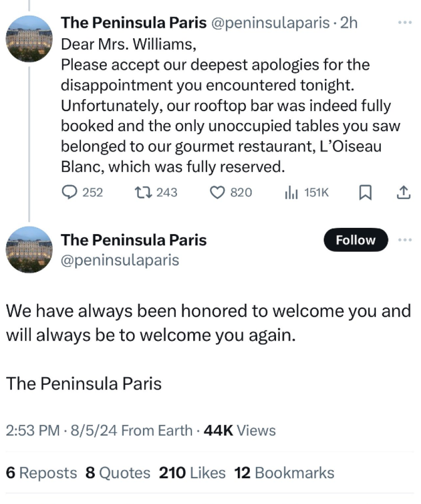This screenshot has height=504, width=421.
Task: Open the second tweet's profile avatar
Action: click(29, 249)
